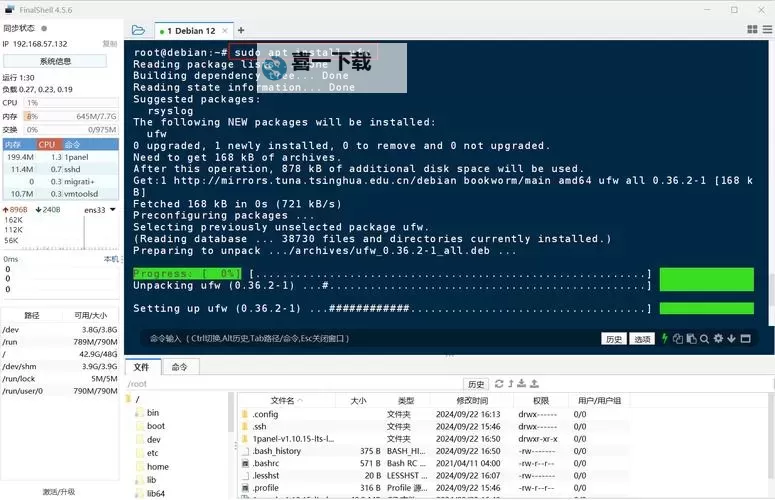775x500 pixels.
Task: Select the 1panel process row
Action: click(x=61, y=157)
